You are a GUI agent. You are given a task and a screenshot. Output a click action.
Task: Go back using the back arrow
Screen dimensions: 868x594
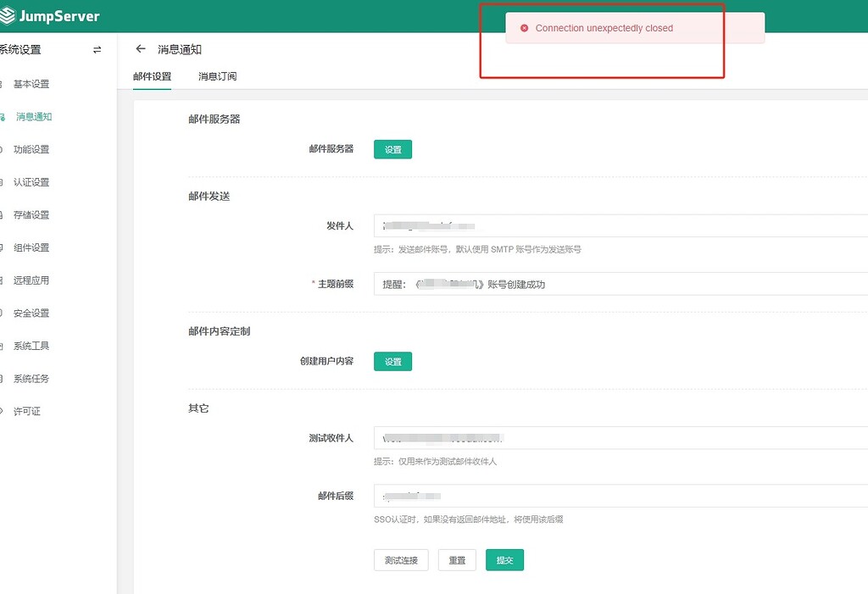(x=140, y=48)
